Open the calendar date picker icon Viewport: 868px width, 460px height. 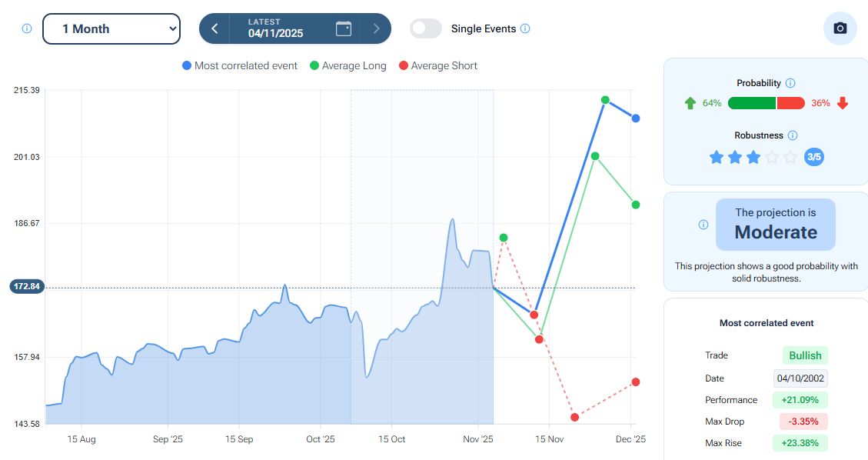tap(344, 28)
